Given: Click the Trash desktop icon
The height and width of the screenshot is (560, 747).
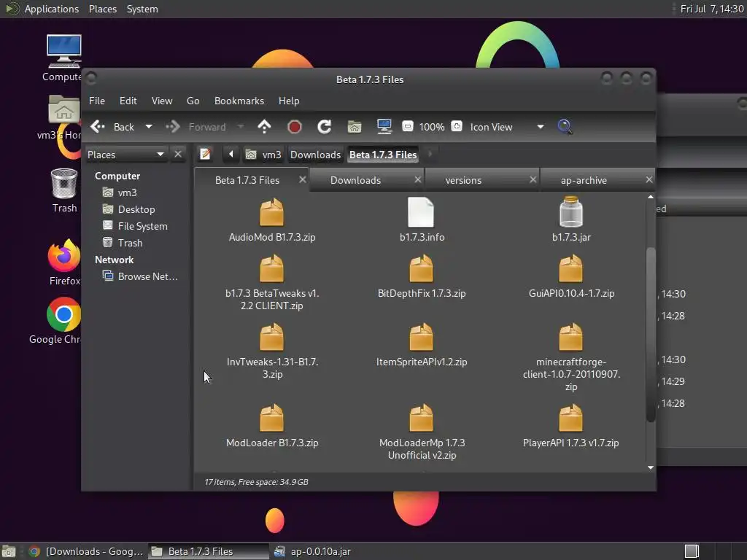Looking at the screenshot, I should 64,184.
